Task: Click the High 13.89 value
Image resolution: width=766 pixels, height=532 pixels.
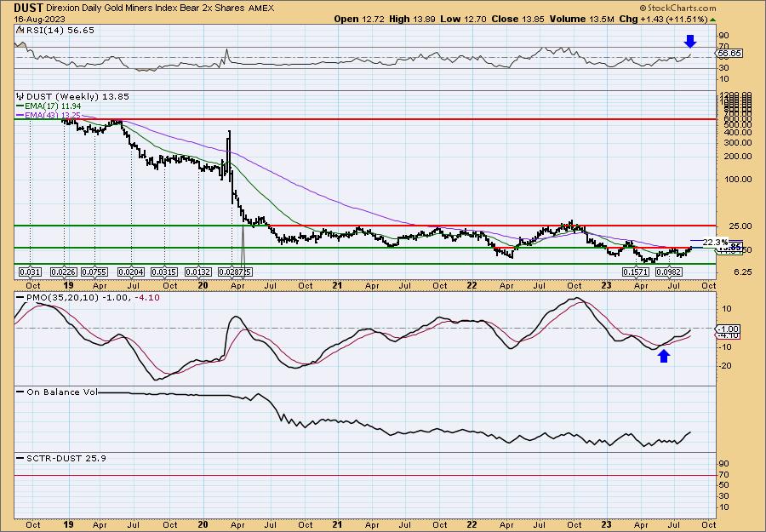Action: point(412,19)
